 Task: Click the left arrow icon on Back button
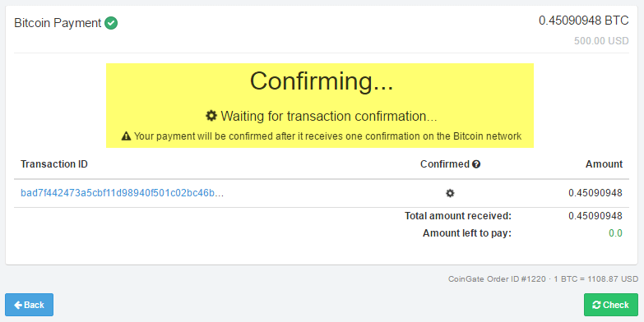(x=18, y=305)
